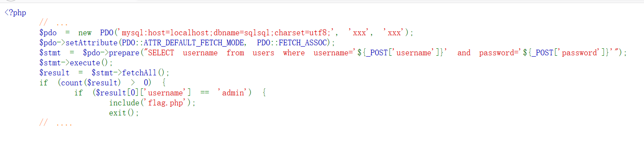Click ${_POST['password']} in the query
The height and width of the screenshot is (159, 644).
566,53
